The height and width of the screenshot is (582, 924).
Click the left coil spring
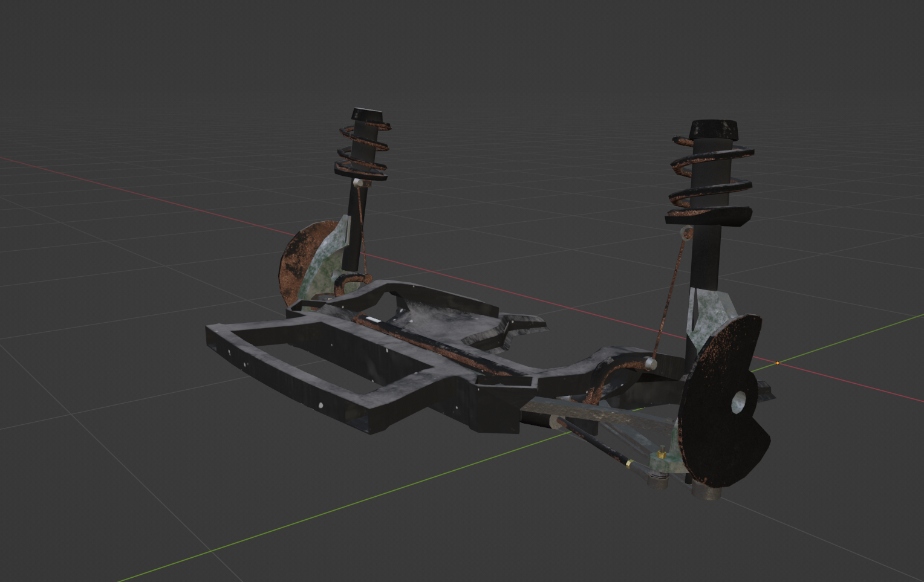pyautogui.click(x=363, y=152)
